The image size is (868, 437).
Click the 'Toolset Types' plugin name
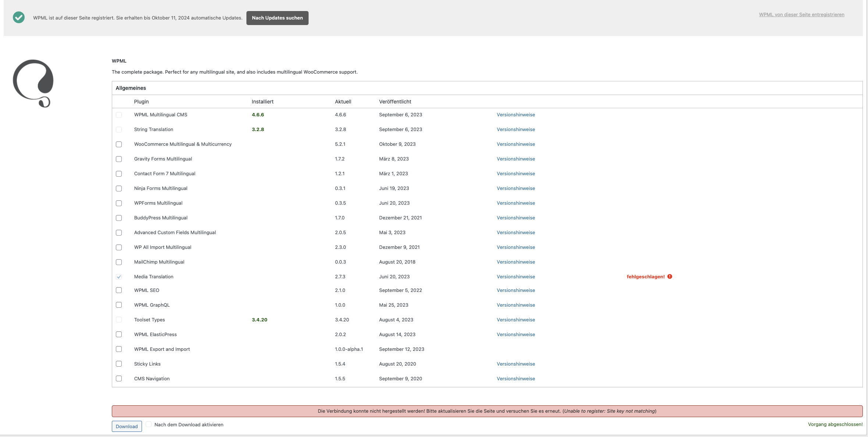(x=149, y=320)
